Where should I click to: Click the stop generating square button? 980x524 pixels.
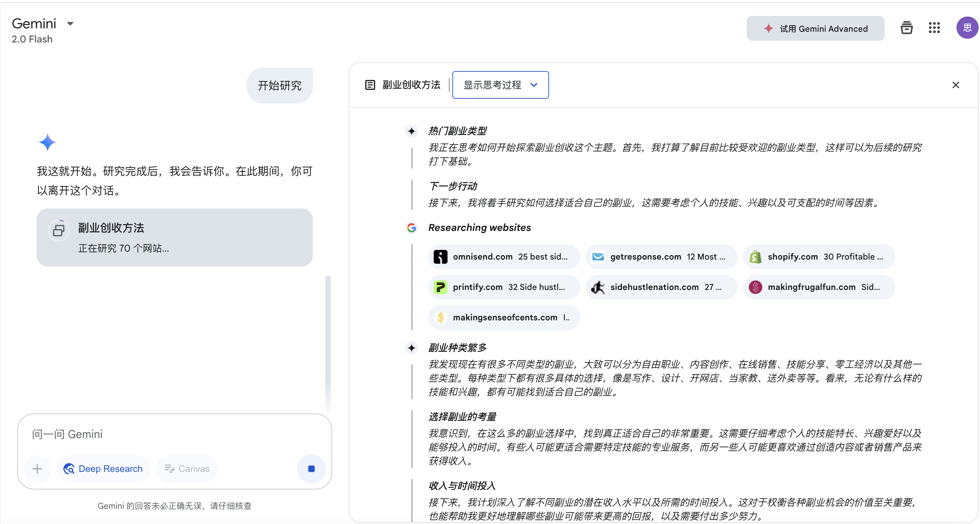[311, 468]
